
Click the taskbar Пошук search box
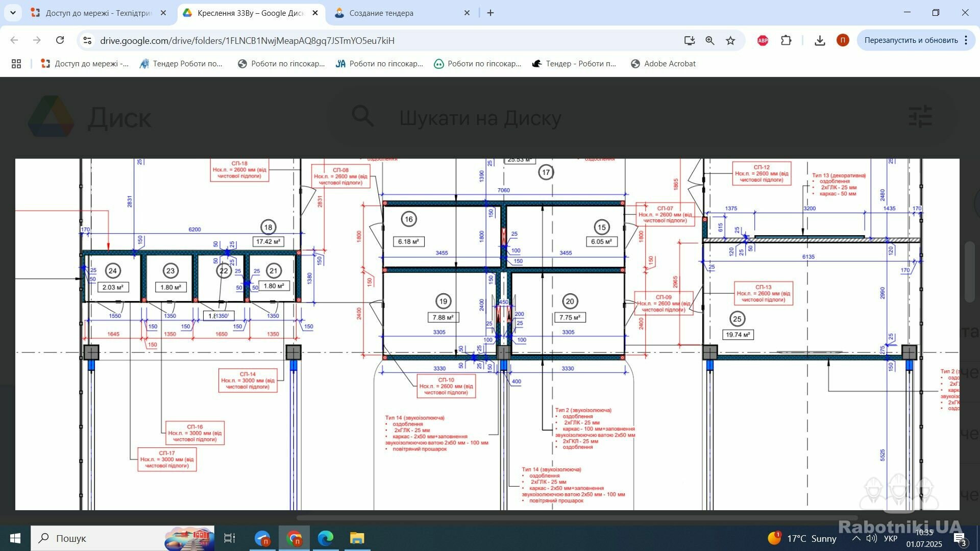pos(122,538)
